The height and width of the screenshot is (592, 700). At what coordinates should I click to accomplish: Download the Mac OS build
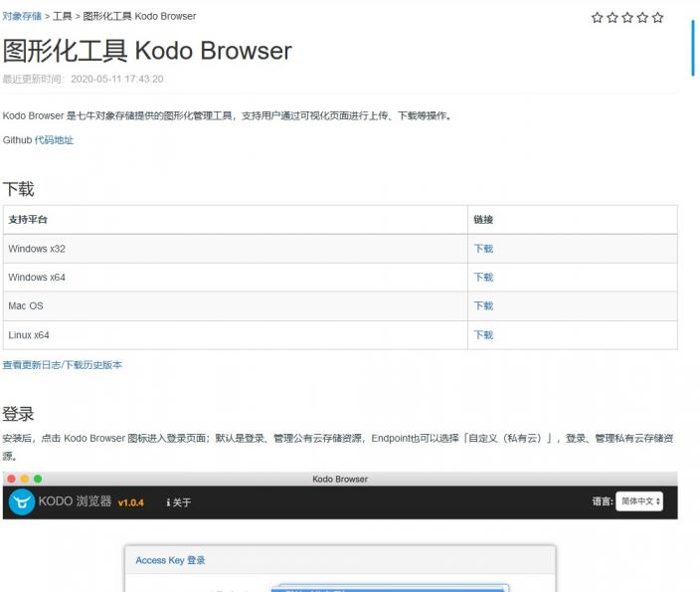pyautogui.click(x=483, y=305)
